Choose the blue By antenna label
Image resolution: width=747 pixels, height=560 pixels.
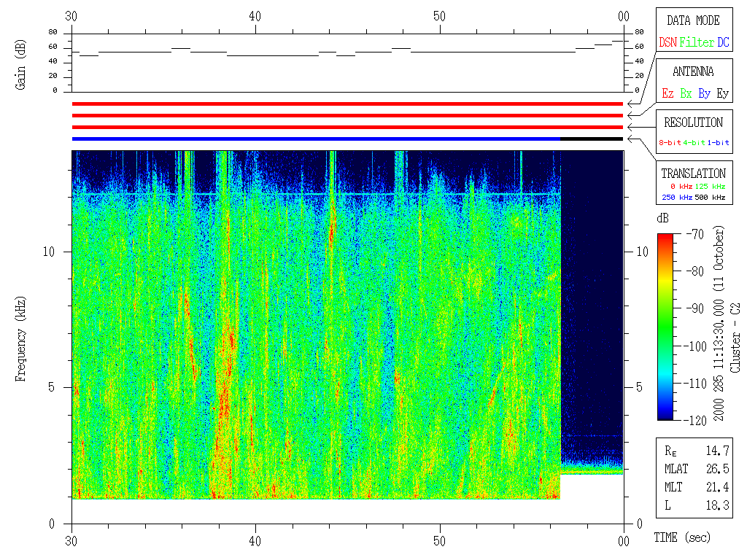(x=704, y=94)
